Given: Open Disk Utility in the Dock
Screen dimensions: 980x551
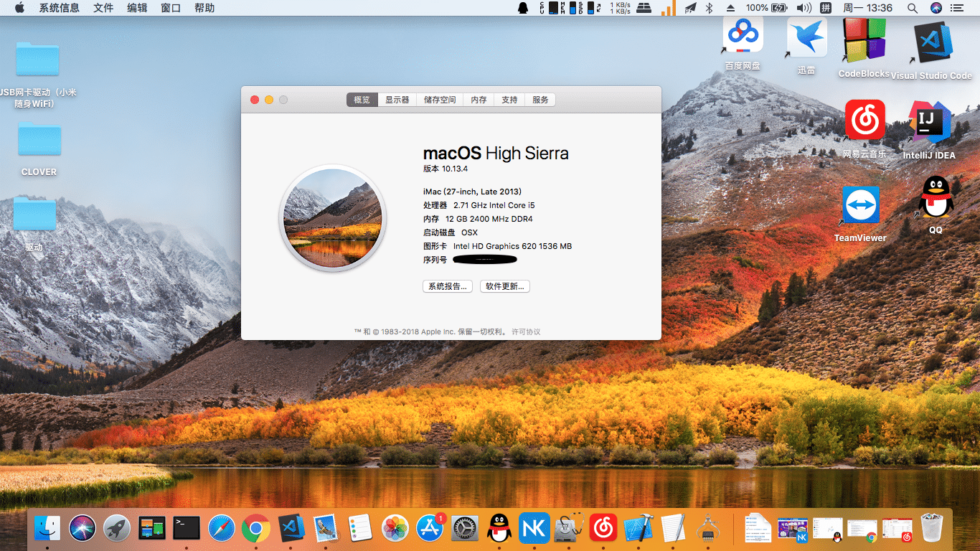Looking at the screenshot, I should [569, 528].
